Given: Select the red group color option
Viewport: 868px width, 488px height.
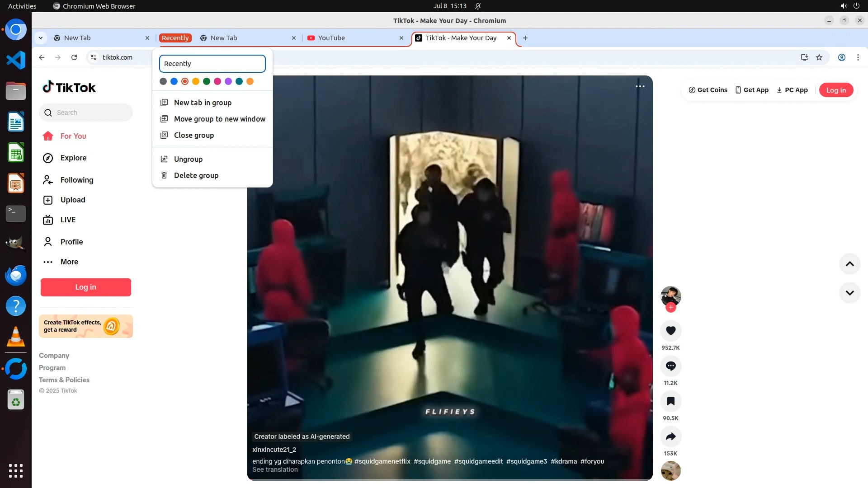Looking at the screenshot, I should click(185, 82).
